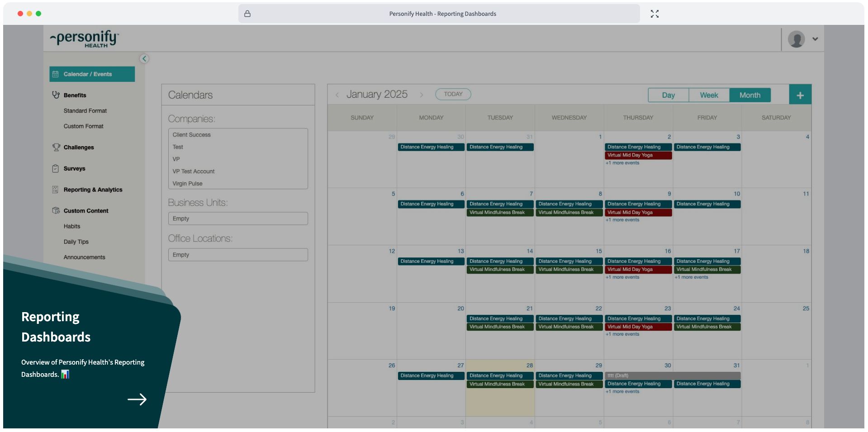
Task: Open Surveys menu item
Action: click(75, 169)
